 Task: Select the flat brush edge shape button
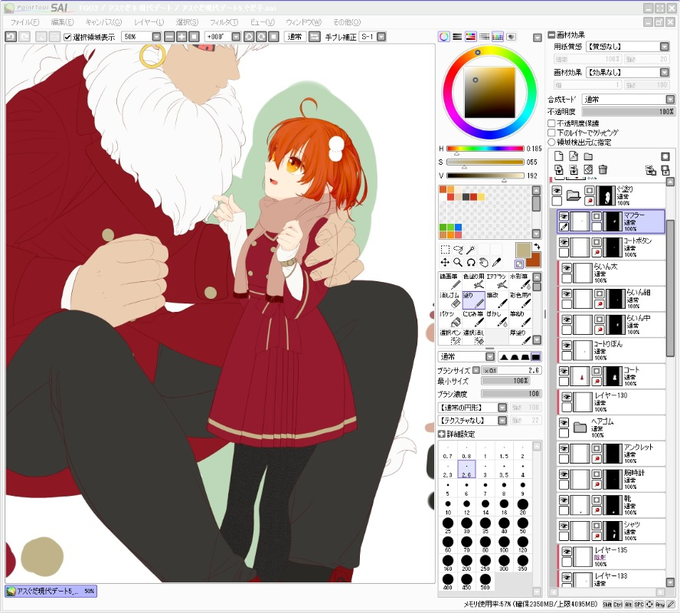point(536,357)
